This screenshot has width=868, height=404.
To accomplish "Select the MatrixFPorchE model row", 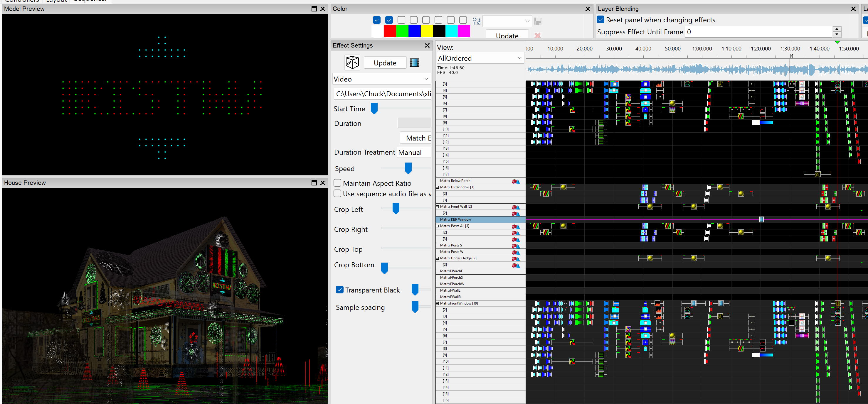I will 480,271.
